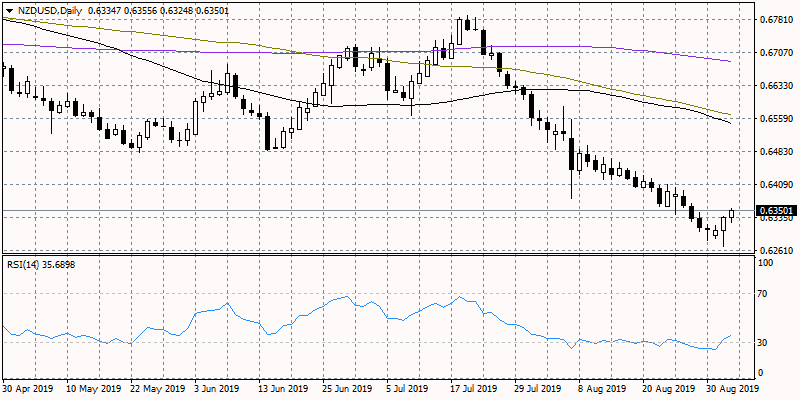Click the last candlestick on the chart
The height and width of the screenshot is (400, 800).
pyautogui.click(x=732, y=214)
